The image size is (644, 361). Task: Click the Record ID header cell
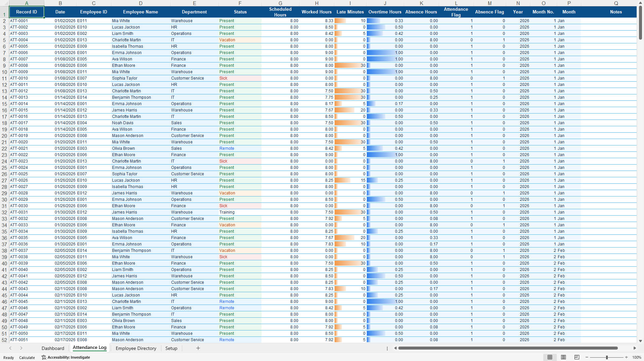(x=27, y=12)
